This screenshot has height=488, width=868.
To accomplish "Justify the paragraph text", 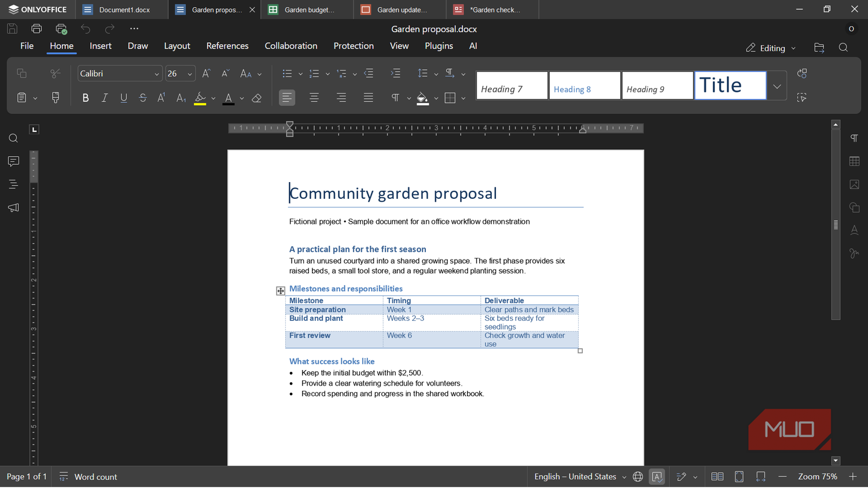I will (x=369, y=98).
